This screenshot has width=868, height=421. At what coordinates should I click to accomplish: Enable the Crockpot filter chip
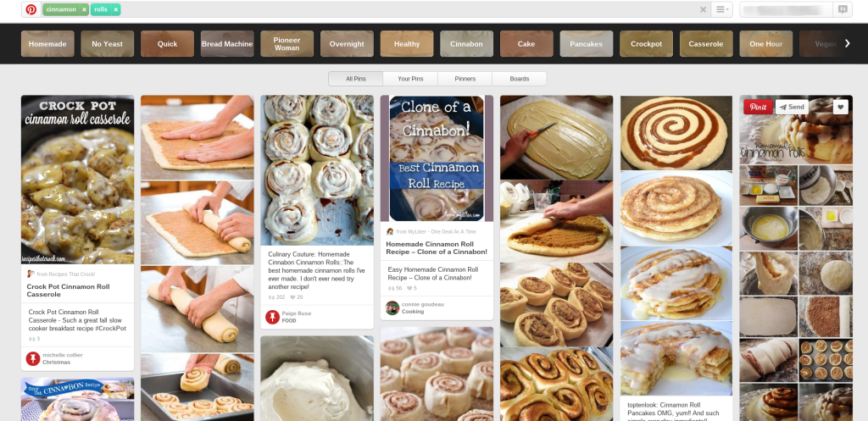(646, 44)
